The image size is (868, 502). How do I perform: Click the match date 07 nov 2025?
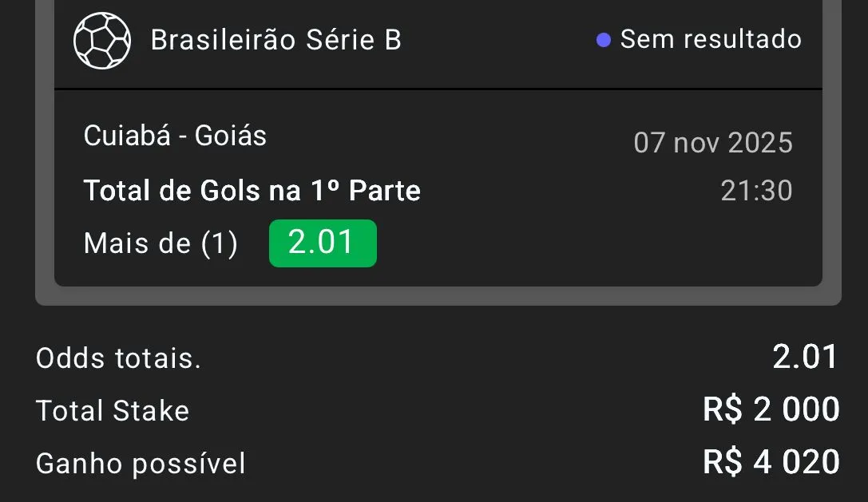(x=712, y=143)
